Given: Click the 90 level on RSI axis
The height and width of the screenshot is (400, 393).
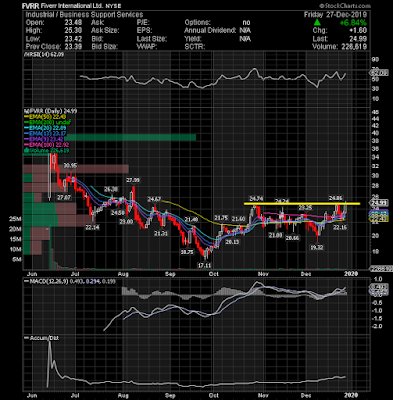Looking at the screenshot, I should (x=375, y=60).
